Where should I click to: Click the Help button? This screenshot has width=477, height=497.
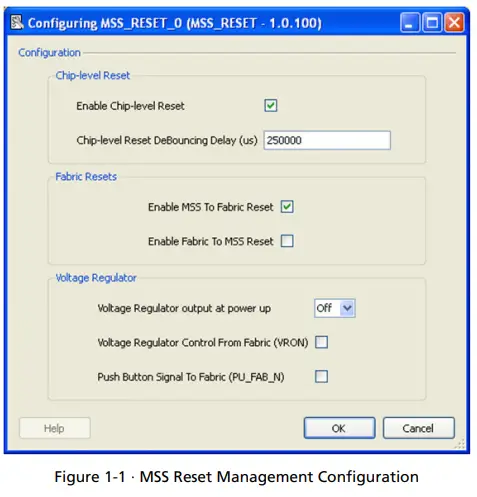[x=55, y=428]
